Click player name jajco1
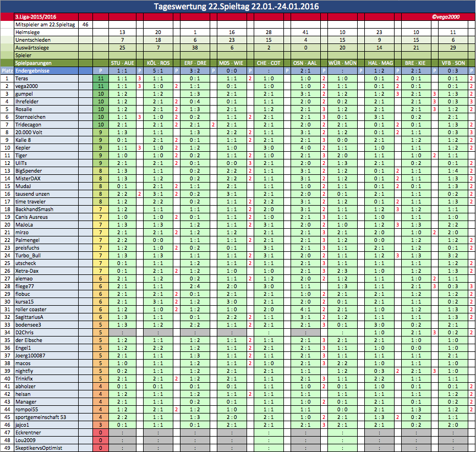Screen dimensions: 476x452 click(x=22, y=425)
